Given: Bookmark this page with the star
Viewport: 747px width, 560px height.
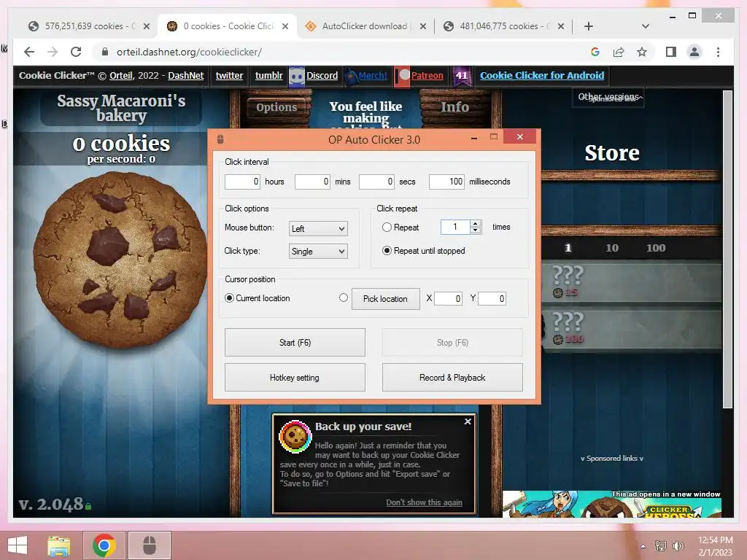Looking at the screenshot, I should pyautogui.click(x=642, y=52).
